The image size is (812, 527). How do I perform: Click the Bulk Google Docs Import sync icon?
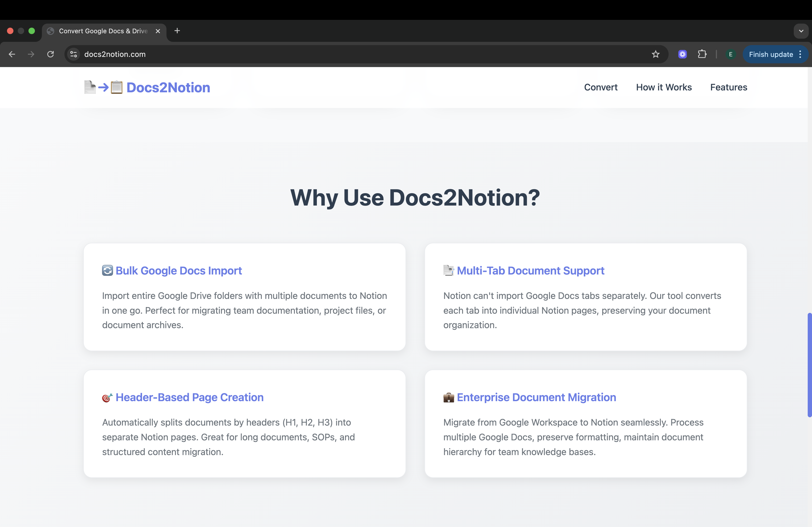(107, 271)
